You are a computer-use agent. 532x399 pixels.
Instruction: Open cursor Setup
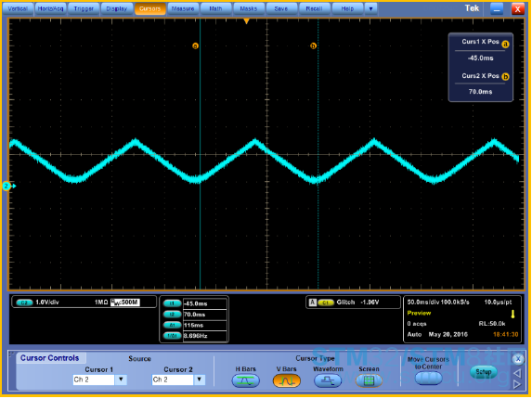tap(484, 372)
